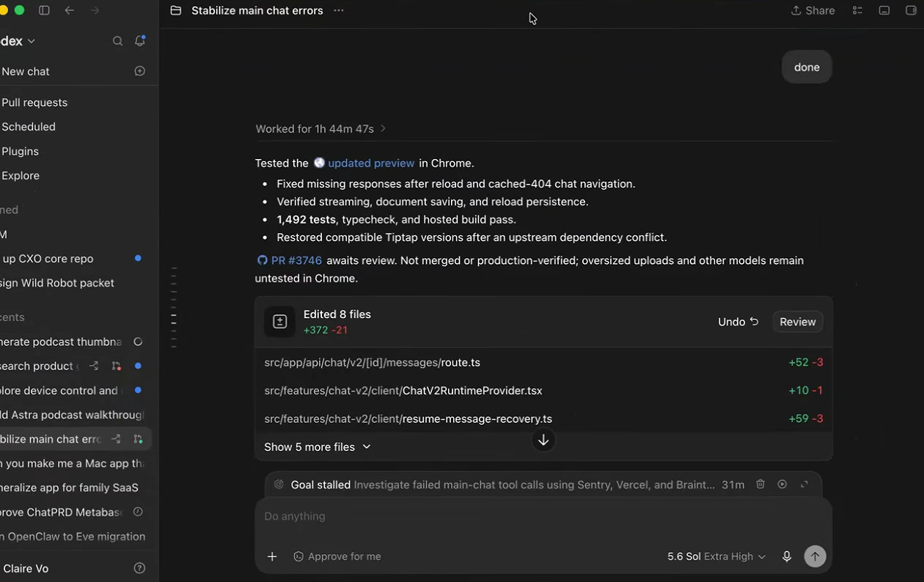Send message with the up-arrow button
This screenshot has width=924, height=582.
(815, 556)
